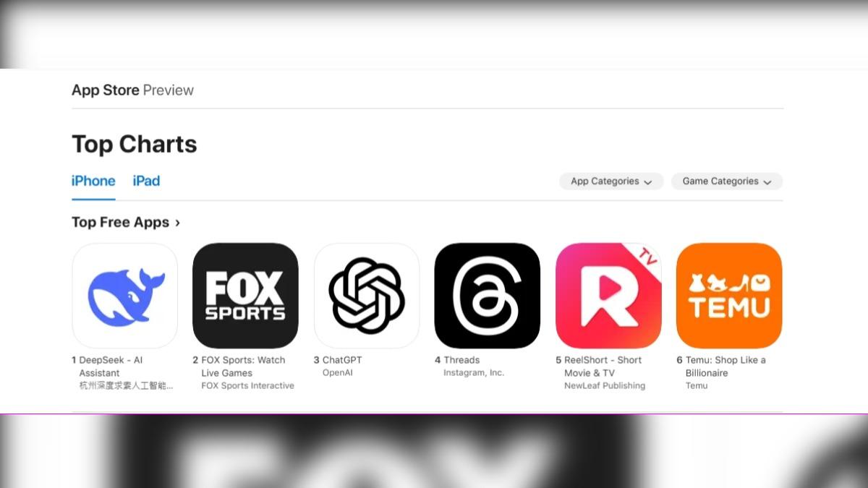Open the Threads title link

(x=461, y=360)
